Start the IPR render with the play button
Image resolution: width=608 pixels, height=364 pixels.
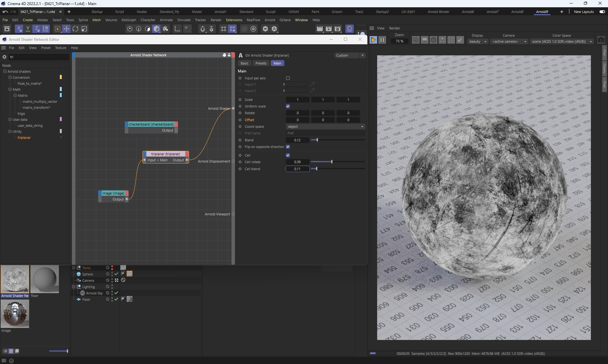pyautogui.click(x=373, y=40)
